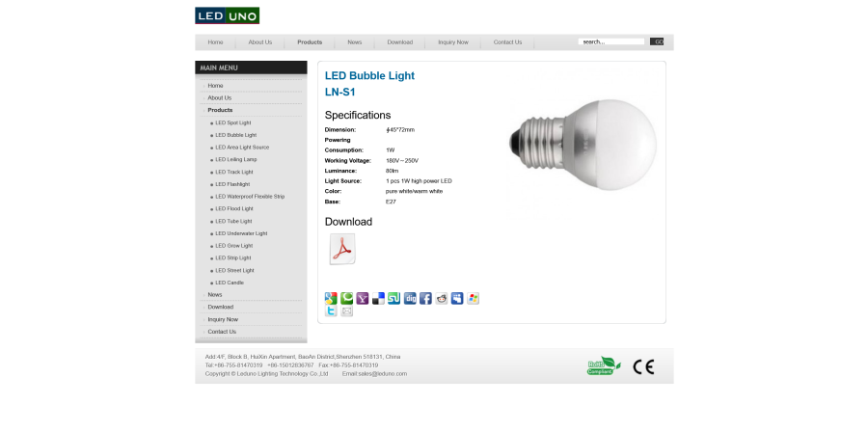868x432 pixels.
Task: Share on Facebook icon
Action: [425, 299]
